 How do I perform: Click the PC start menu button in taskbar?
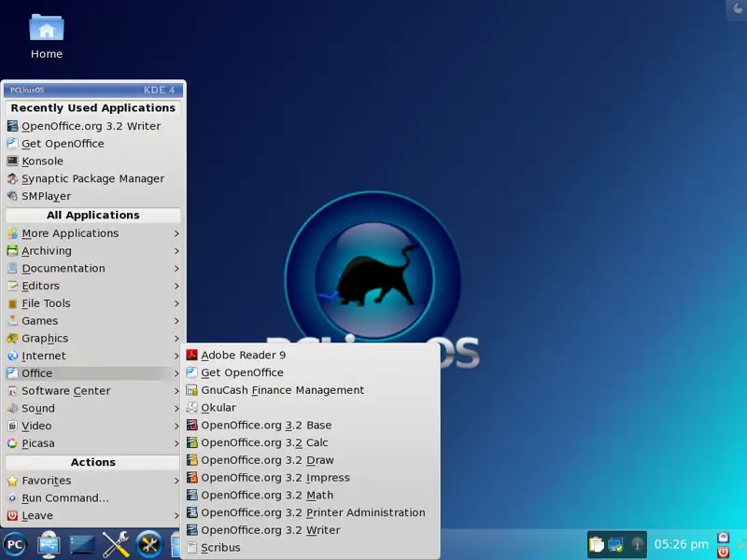(x=14, y=544)
